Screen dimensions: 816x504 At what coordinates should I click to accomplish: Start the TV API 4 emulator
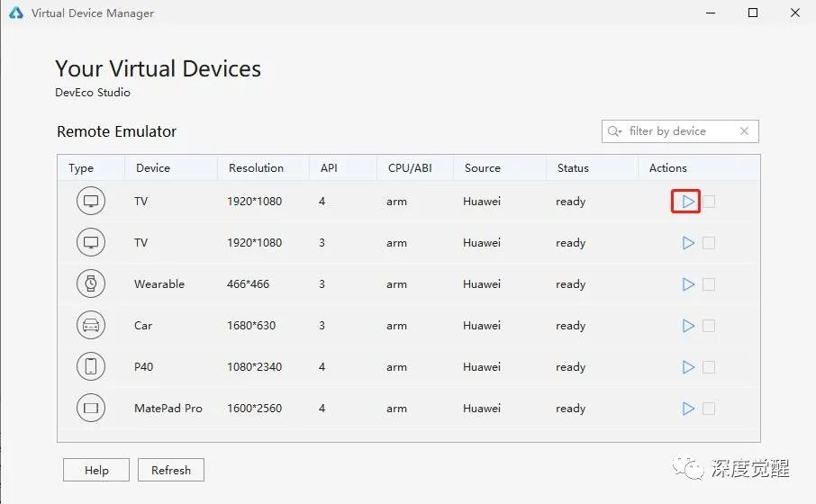click(x=688, y=202)
